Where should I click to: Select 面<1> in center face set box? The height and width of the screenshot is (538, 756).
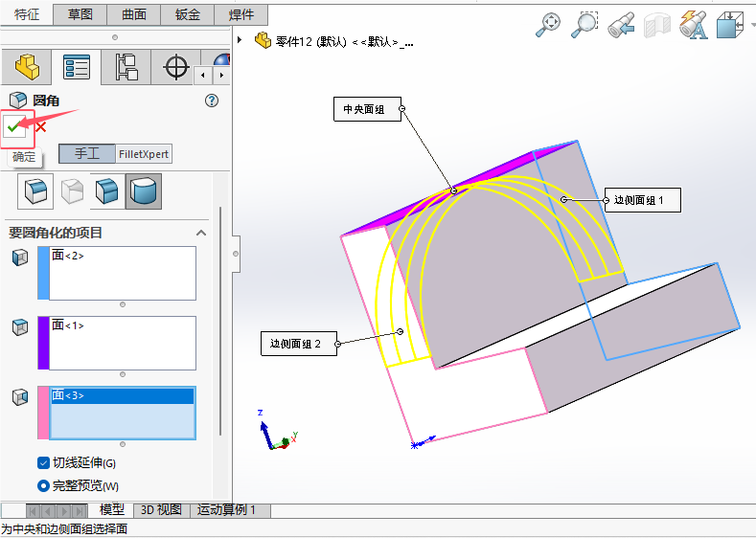pyautogui.click(x=123, y=325)
